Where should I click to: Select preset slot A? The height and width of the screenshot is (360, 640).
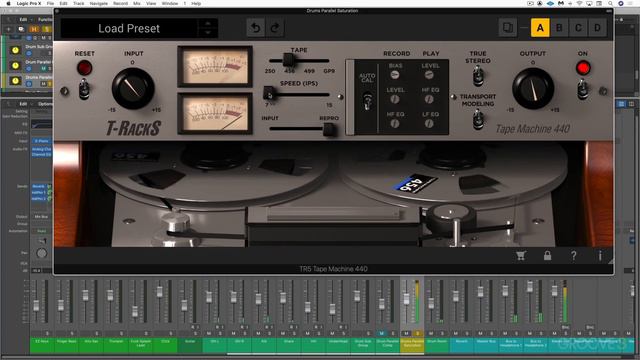point(540,28)
